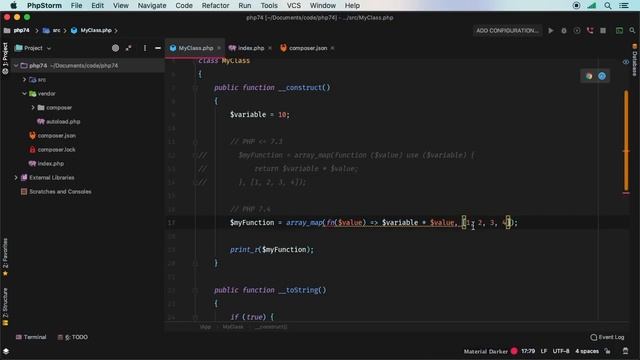Screen dimensions: 640x360
Task: Close the MyClass.php tab
Action: pyautogui.click(x=219, y=48)
